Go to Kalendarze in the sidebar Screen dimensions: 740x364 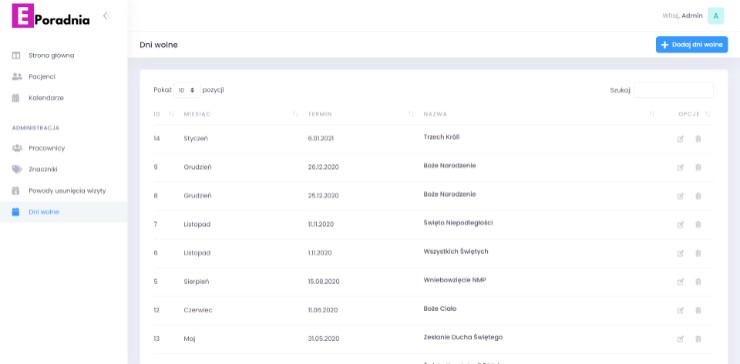click(46, 98)
